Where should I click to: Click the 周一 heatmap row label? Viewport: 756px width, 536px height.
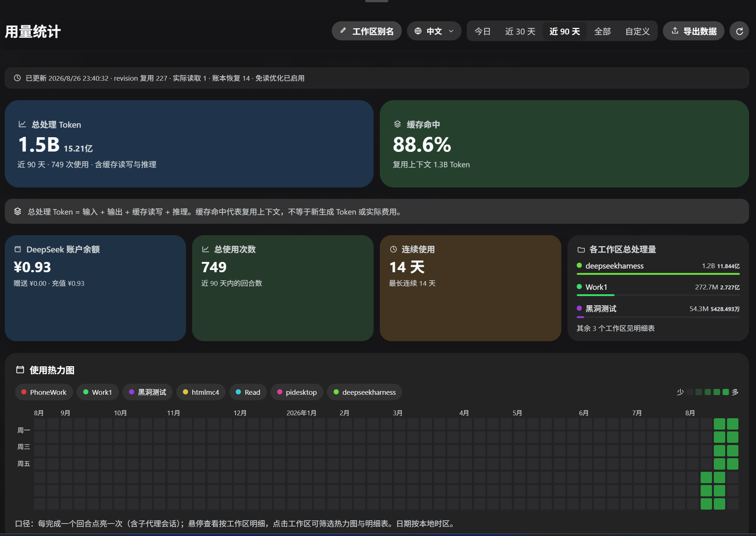pyautogui.click(x=24, y=430)
